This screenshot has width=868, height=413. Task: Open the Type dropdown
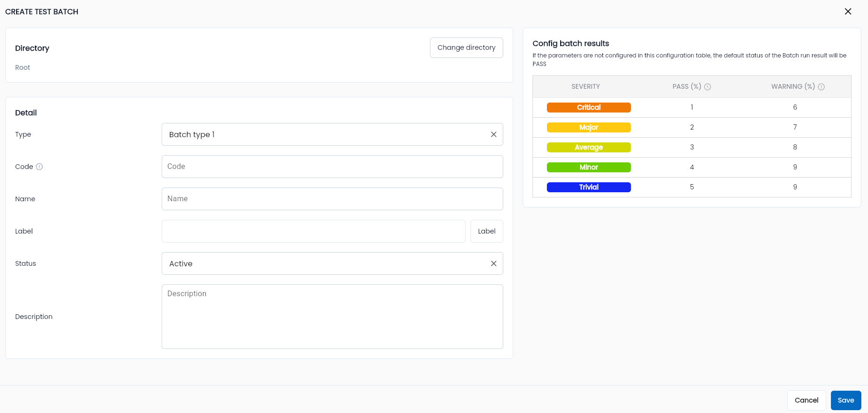click(332, 134)
